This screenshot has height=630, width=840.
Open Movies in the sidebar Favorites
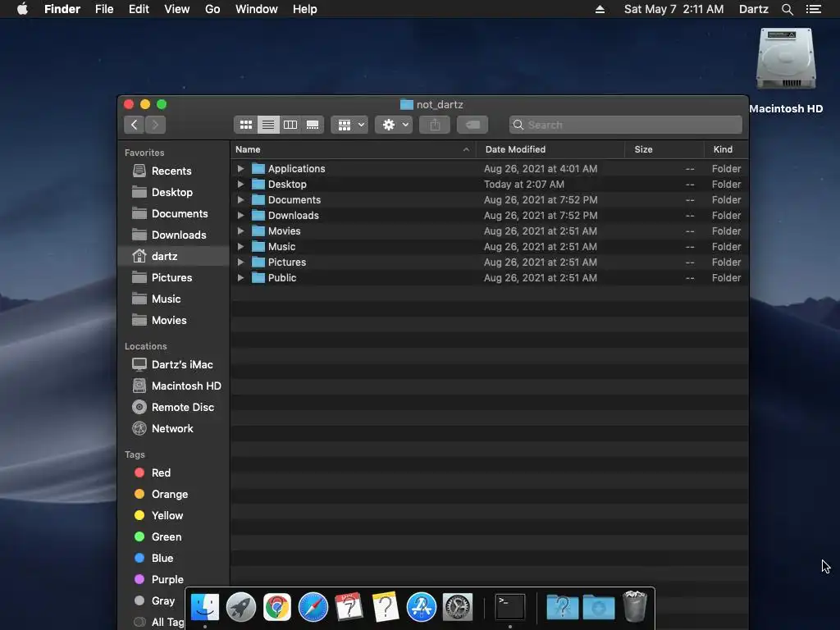point(174,321)
